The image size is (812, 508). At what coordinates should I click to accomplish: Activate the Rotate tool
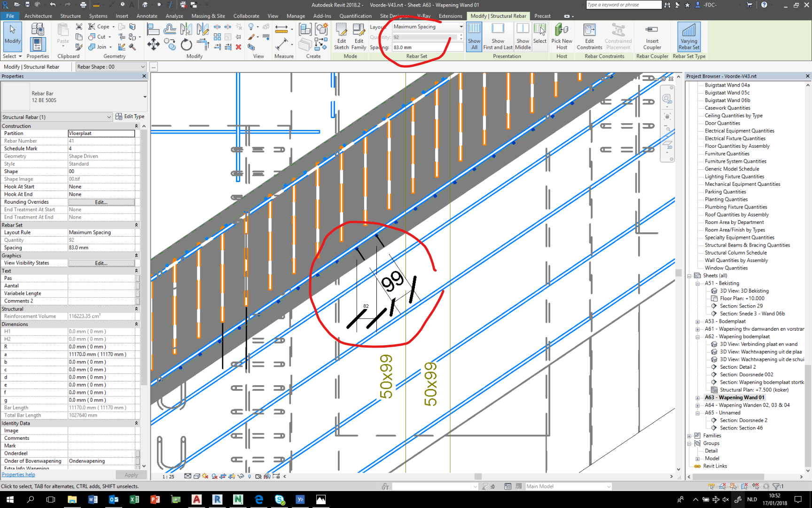point(187,45)
